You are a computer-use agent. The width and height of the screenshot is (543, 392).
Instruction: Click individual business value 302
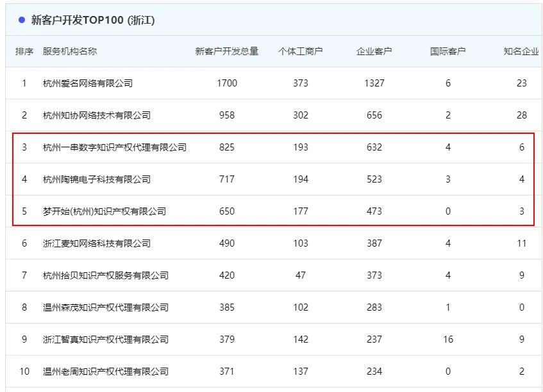(301, 115)
